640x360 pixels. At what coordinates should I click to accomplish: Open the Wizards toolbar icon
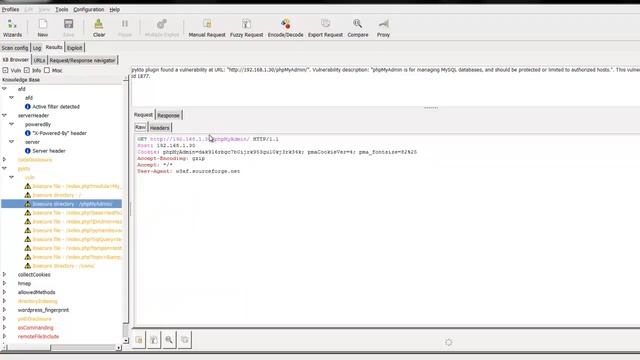pos(12,28)
